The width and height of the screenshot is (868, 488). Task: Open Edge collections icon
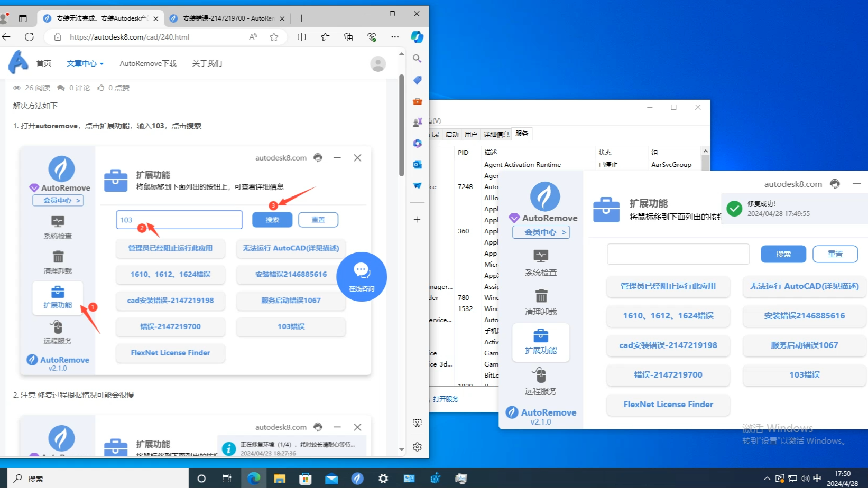(348, 37)
